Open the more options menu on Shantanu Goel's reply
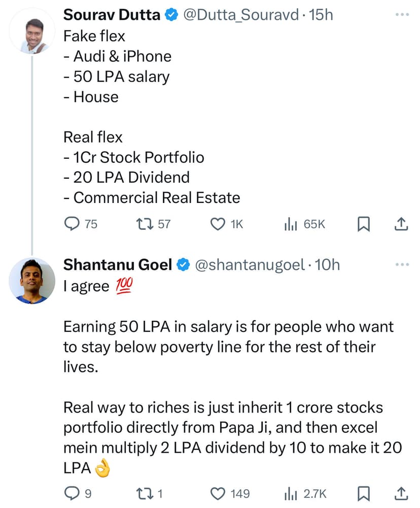 401,264
